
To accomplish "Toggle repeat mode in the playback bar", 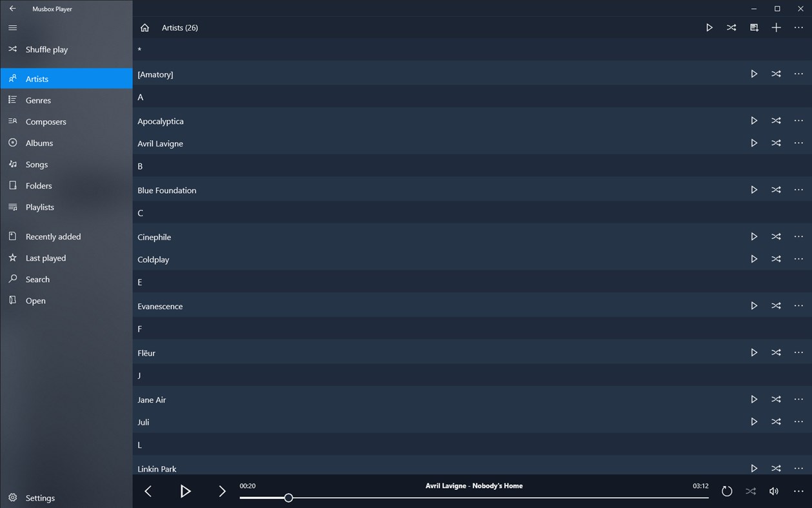I will 727,491.
